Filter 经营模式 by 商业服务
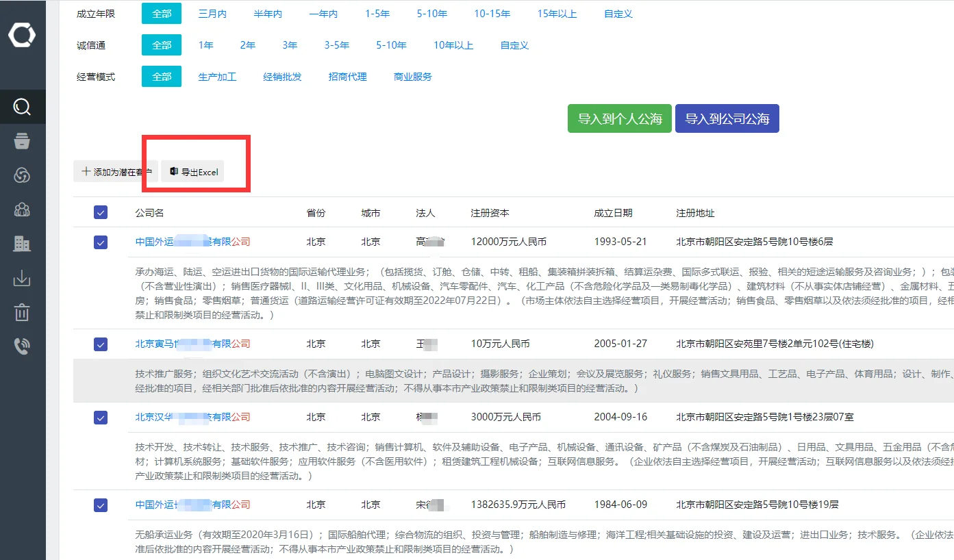The image size is (954, 560). tap(412, 77)
